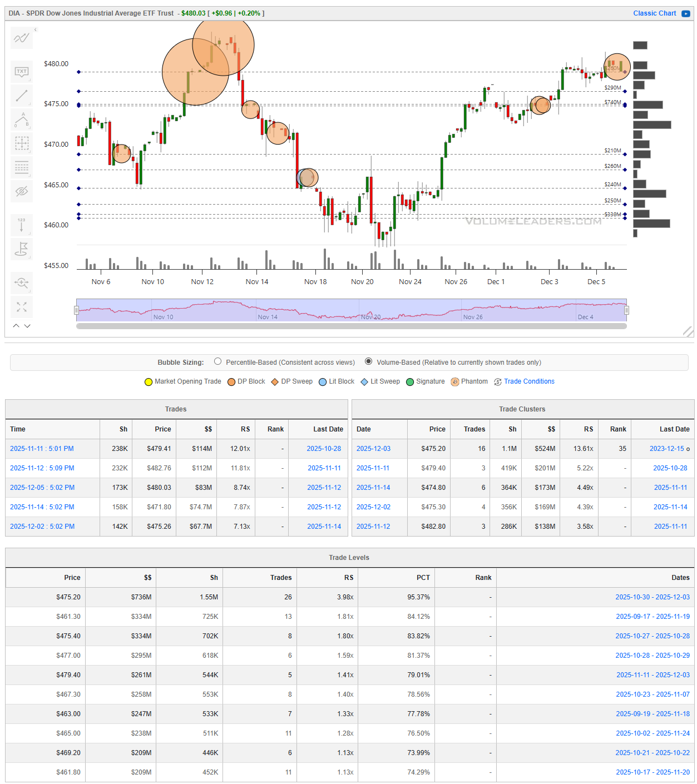Click the up chevron below the toolbar
Viewport: 697px width, 784px height.
tap(16, 326)
